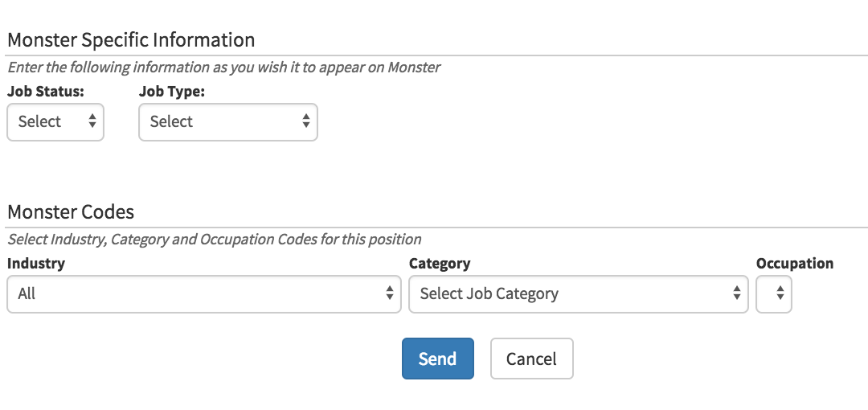
Task: Click the "Category" field label
Action: tap(440, 263)
